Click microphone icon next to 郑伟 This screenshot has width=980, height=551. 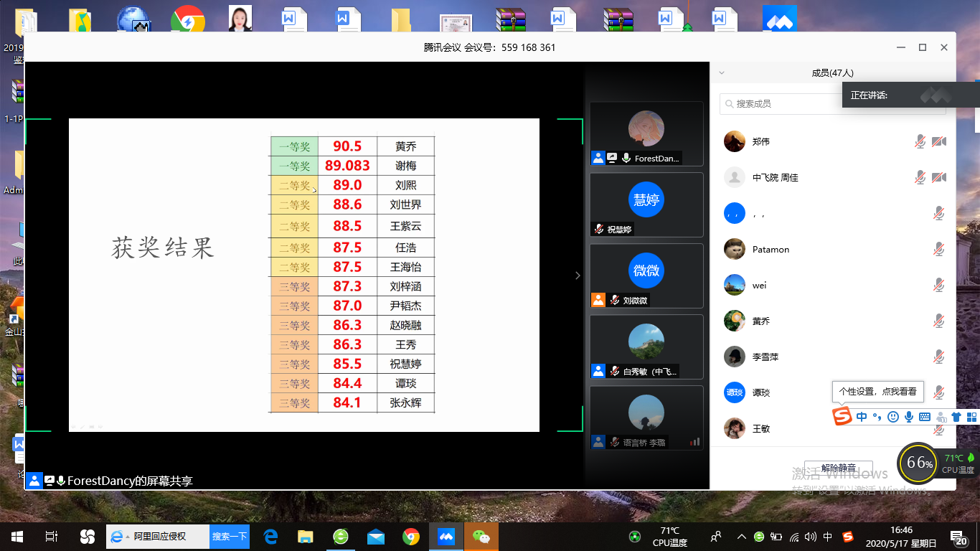click(920, 141)
